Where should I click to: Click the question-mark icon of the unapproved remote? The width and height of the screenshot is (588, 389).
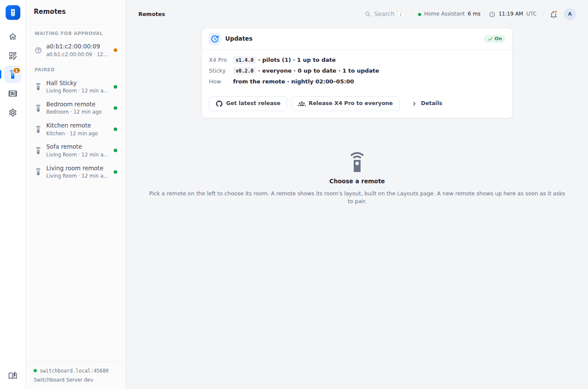(x=38, y=50)
